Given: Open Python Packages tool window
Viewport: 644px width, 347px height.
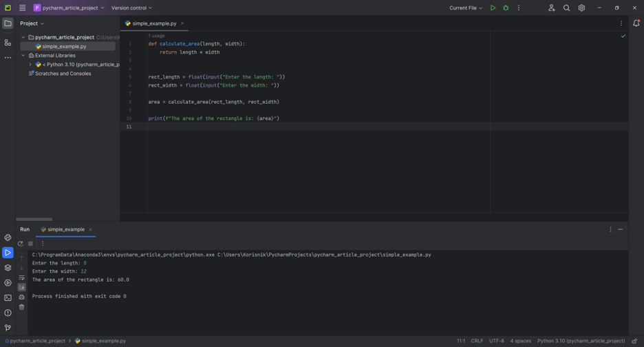Looking at the screenshot, I should tap(8, 238).
